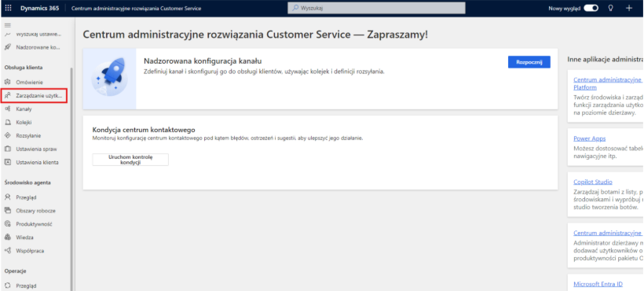
Task: Click the Kolejki sidebar icon
Action: 7,122
